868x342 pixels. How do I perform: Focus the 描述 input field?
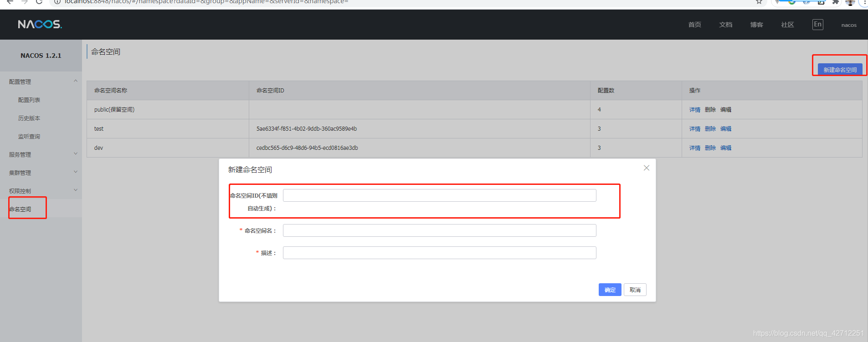tap(439, 253)
